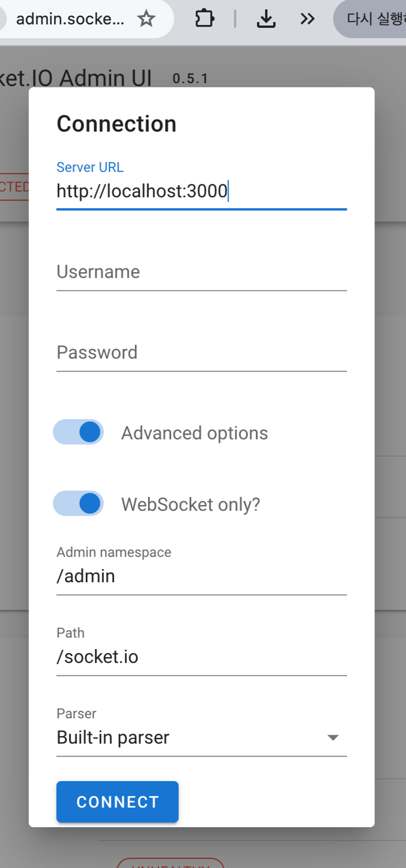
Task: Select the Built-in parser combo box
Action: (192, 738)
